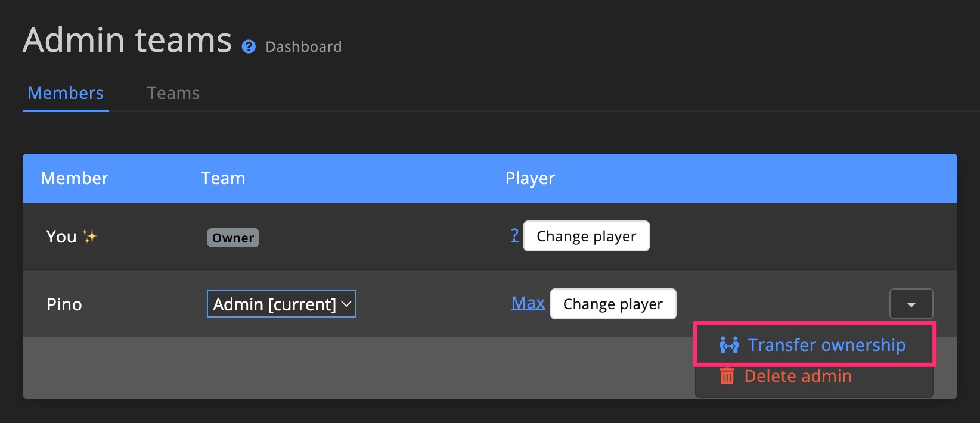Click Change player in Pino's row
The image size is (980, 423).
[x=613, y=304]
